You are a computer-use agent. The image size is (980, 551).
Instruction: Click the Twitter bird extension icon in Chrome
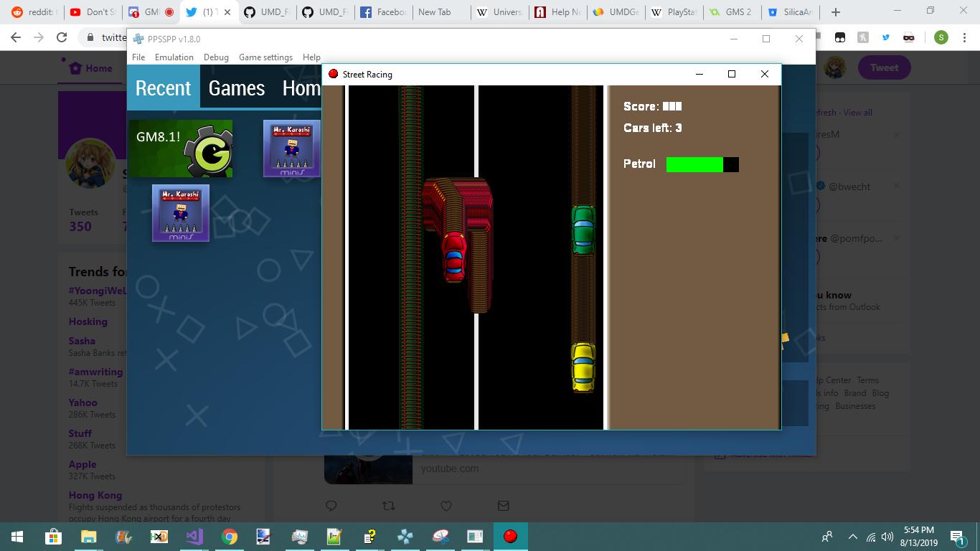pyautogui.click(x=885, y=37)
